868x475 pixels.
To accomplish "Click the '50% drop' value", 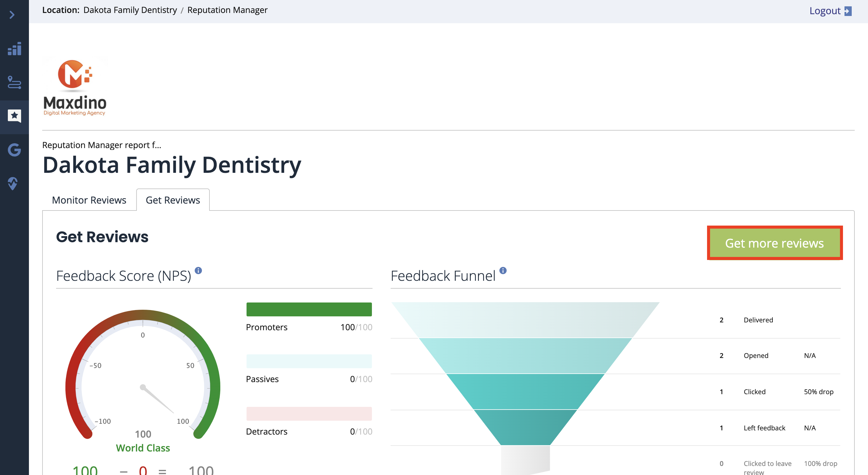I will [819, 392].
